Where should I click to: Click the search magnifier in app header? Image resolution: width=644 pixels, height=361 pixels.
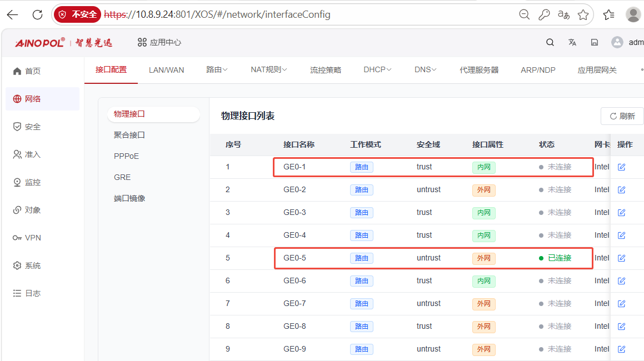[x=550, y=42]
